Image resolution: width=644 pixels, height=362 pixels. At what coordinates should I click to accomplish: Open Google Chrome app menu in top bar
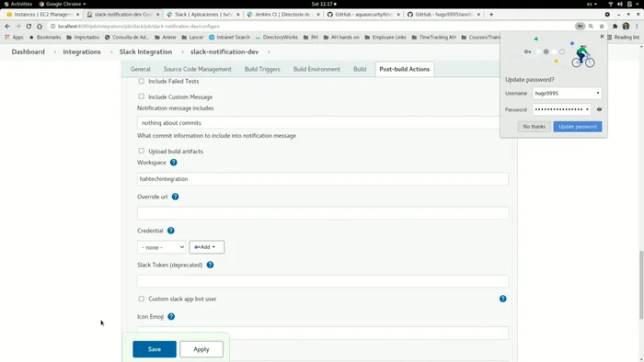tap(63, 4)
